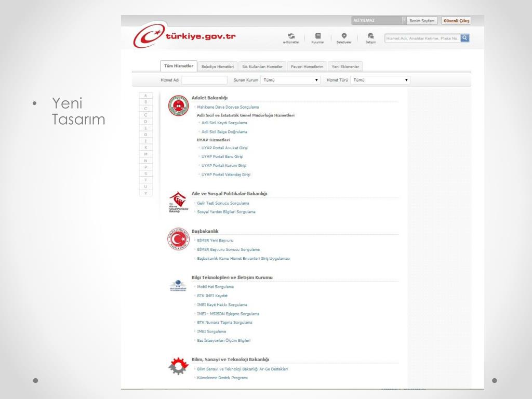Click the Adalet Bakanlığı heading
Viewport: 532px width, 399px height.
point(209,98)
